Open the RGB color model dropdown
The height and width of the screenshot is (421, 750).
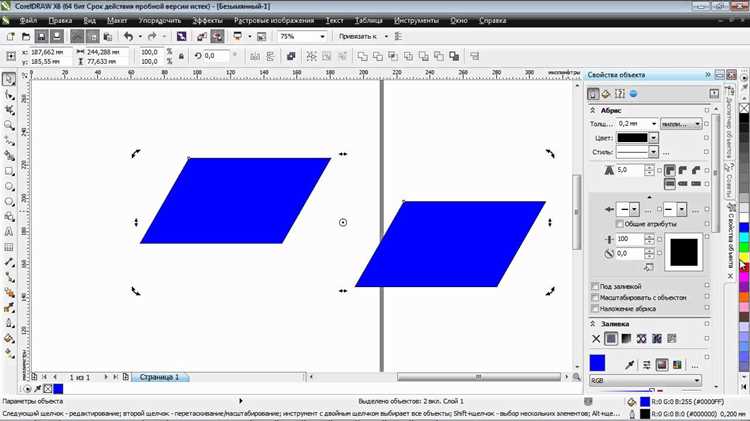click(645, 380)
